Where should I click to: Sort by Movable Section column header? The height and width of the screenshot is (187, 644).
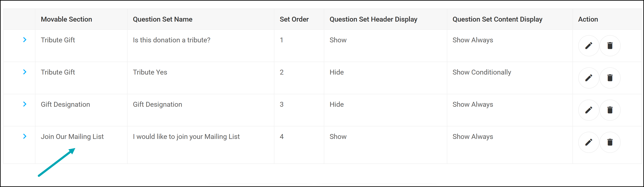(66, 19)
